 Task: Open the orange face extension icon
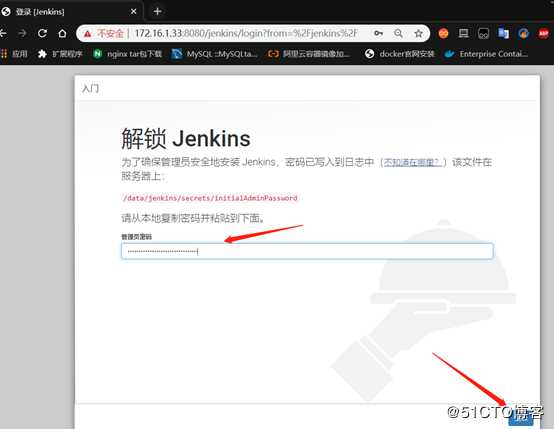[443, 33]
